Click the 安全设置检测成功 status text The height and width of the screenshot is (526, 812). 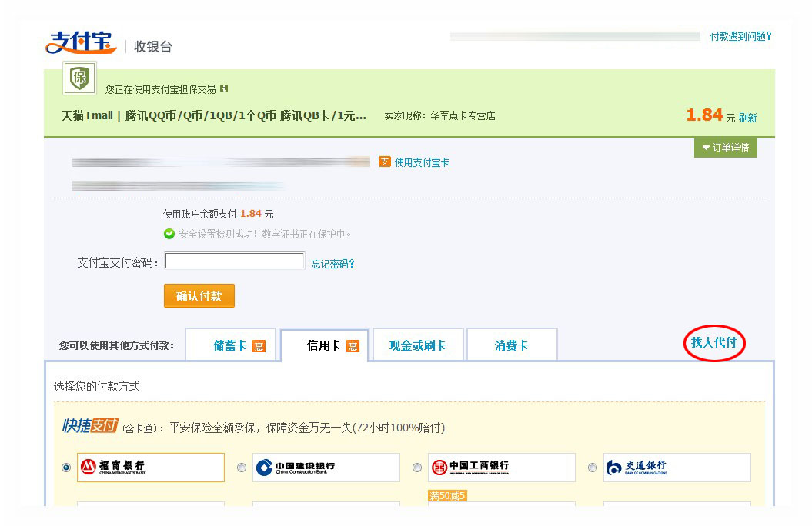point(265,235)
